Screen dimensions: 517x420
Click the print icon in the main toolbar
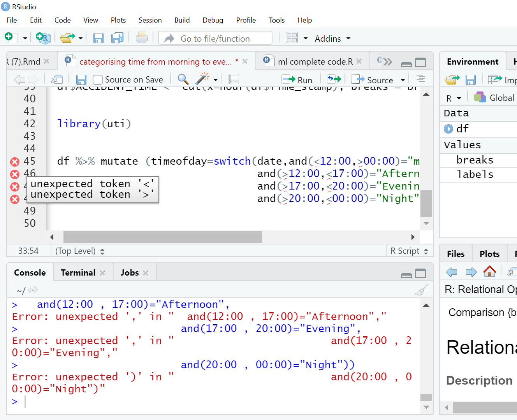coord(141,38)
